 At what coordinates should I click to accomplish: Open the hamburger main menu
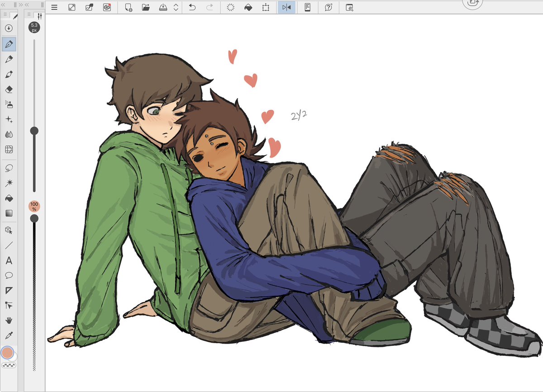54,7
